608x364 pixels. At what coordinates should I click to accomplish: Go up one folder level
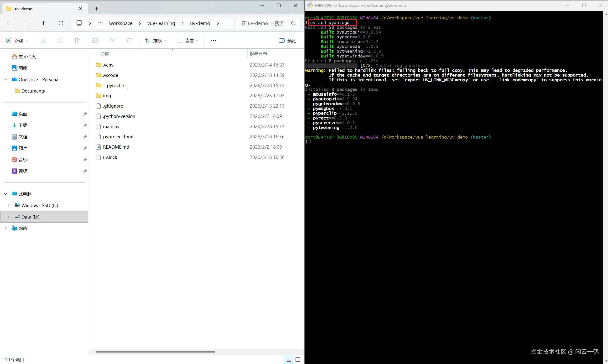(x=43, y=23)
